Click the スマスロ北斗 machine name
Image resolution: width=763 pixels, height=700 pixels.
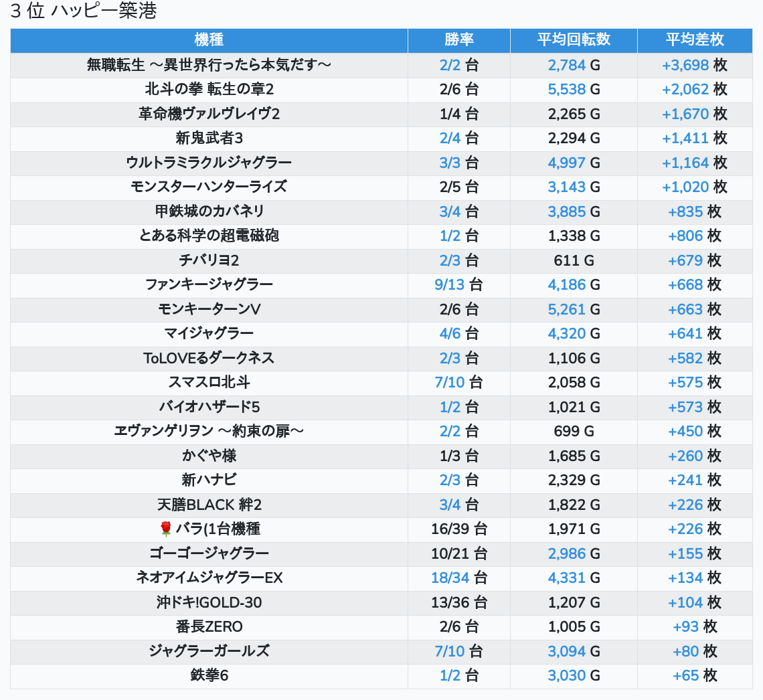click(209, 382)
